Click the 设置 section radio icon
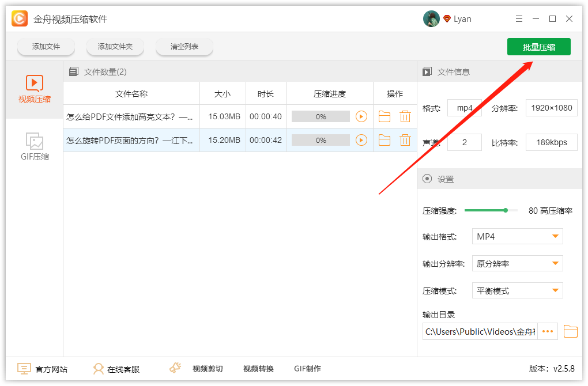The image size is (588, 386). (427, 179)
